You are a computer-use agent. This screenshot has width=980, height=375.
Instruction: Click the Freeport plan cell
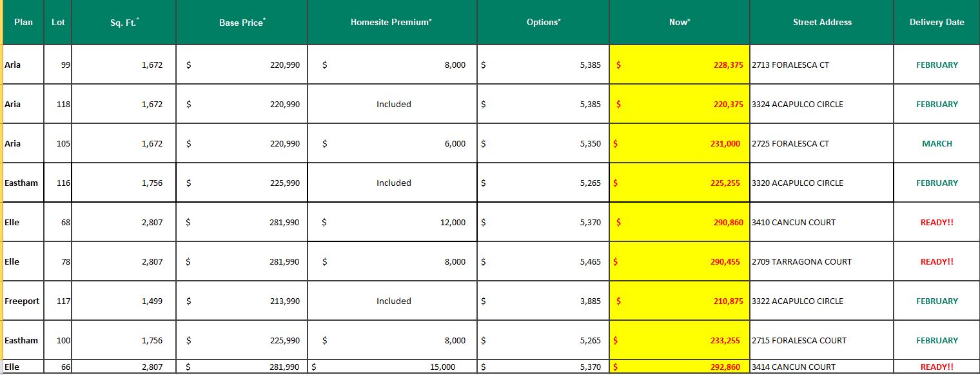tap(23, 301)
